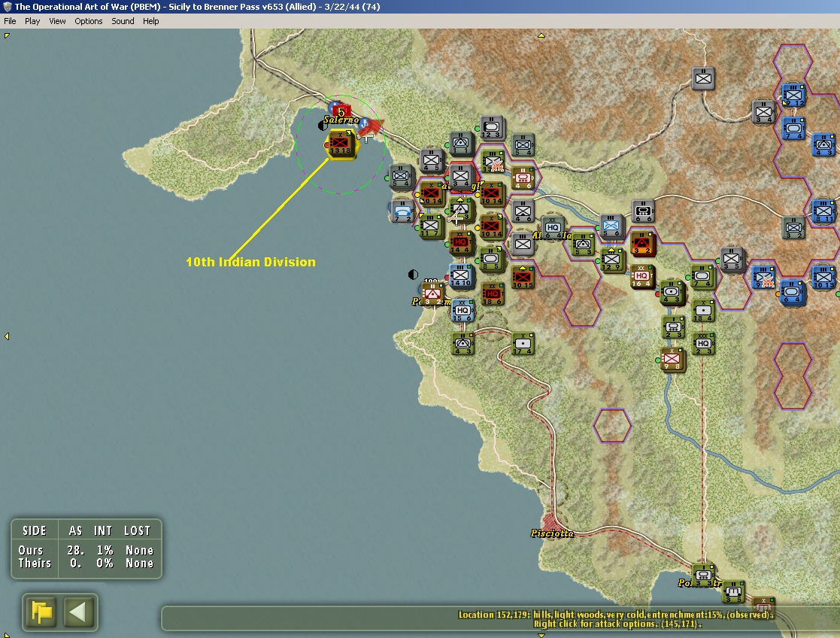
Task: Select the blue armor unit 7-4
Action: pos(793,129)
